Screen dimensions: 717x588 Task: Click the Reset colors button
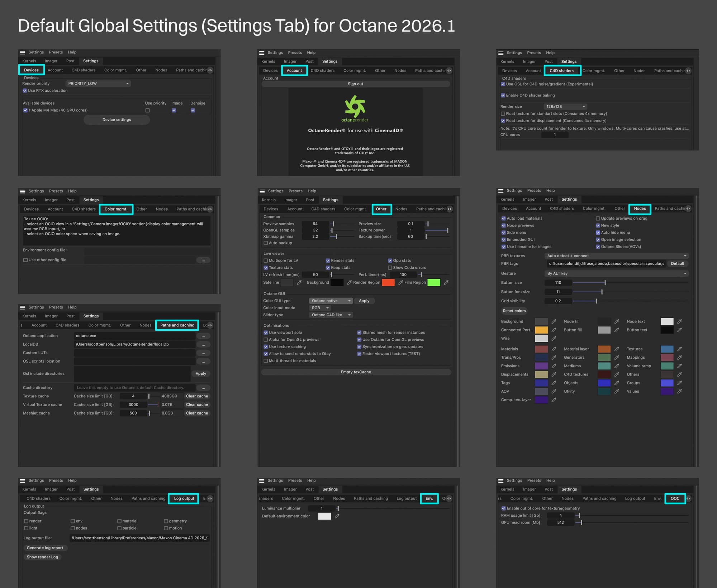[x=514, y=311]
